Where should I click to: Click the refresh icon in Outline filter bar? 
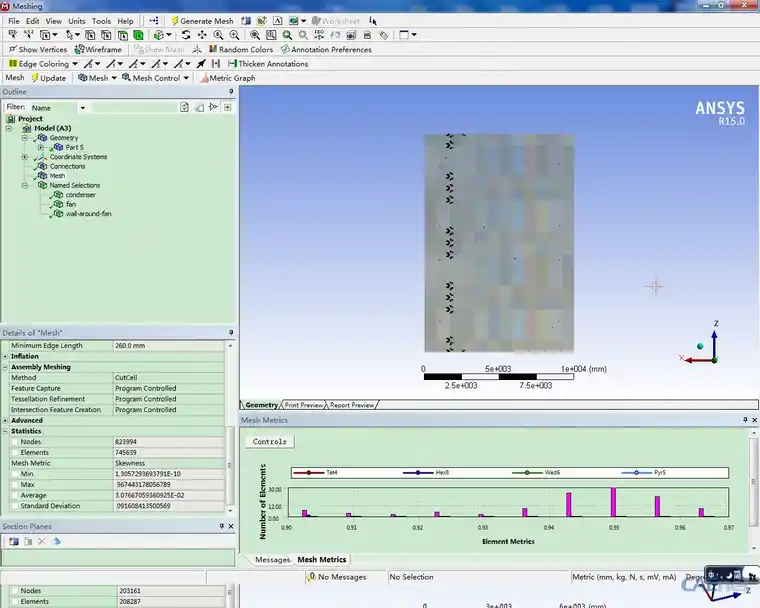(184, 107)
